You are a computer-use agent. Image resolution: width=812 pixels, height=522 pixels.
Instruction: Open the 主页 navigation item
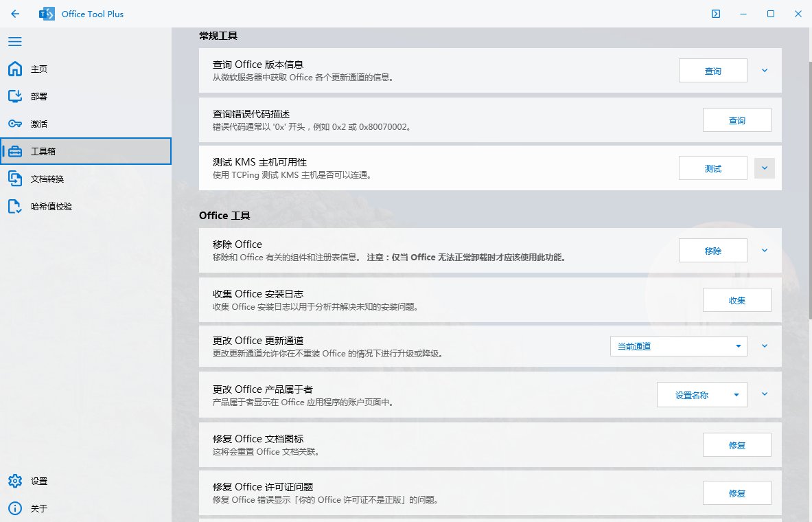pos(85,69)
